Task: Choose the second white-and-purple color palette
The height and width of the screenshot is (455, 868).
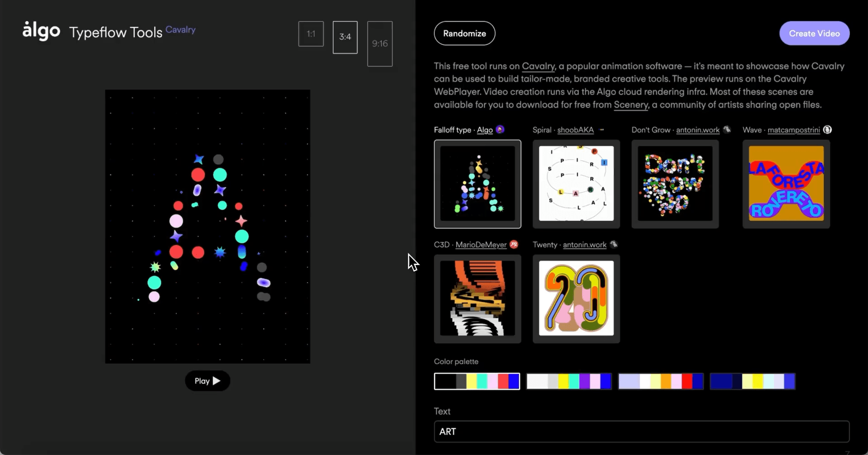Action: (x=569, y=381)
